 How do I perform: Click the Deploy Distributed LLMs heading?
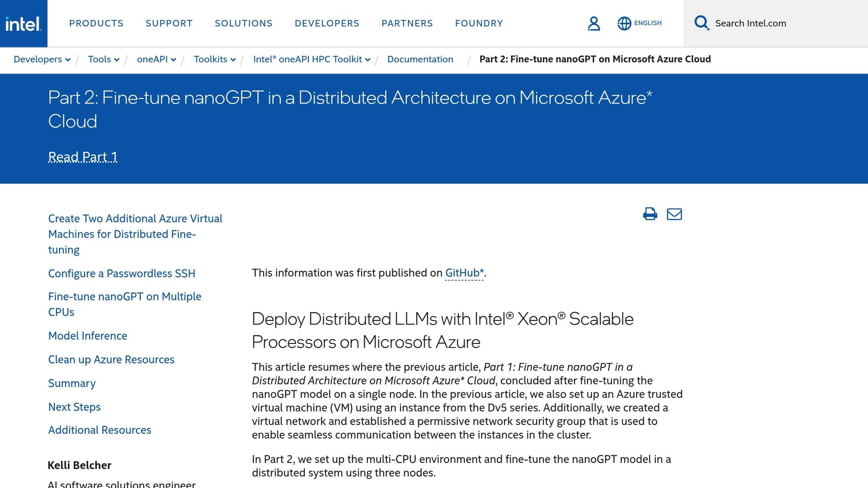click(442, 330)
